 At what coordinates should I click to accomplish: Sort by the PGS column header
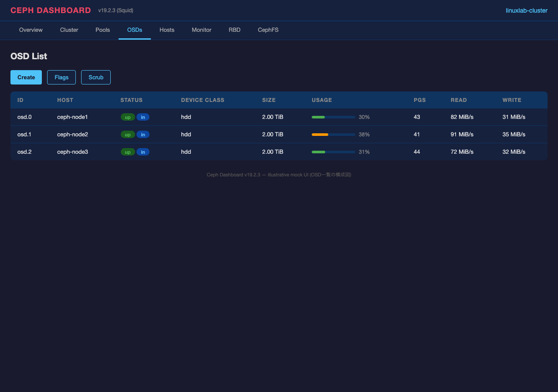420,100
